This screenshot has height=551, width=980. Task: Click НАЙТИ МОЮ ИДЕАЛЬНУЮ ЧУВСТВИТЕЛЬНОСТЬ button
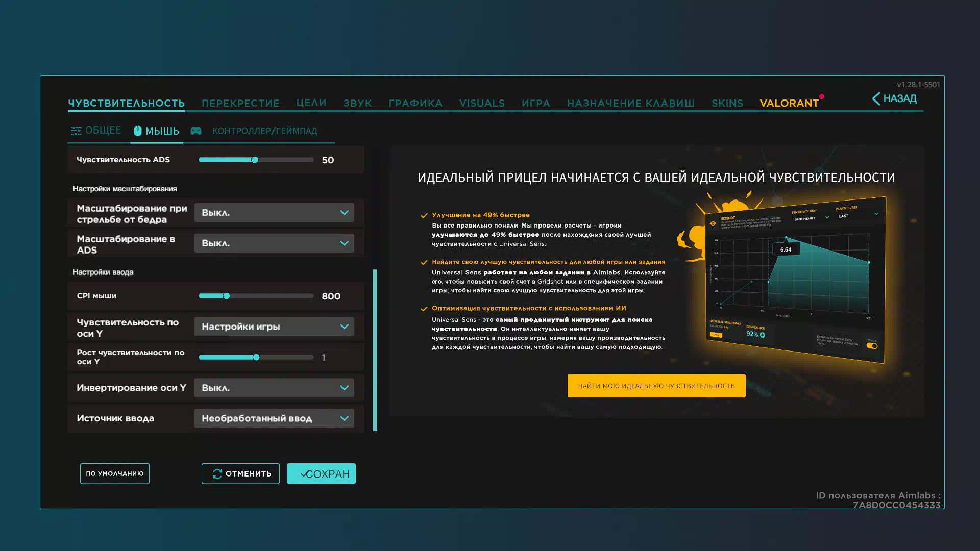click(656, 386)
